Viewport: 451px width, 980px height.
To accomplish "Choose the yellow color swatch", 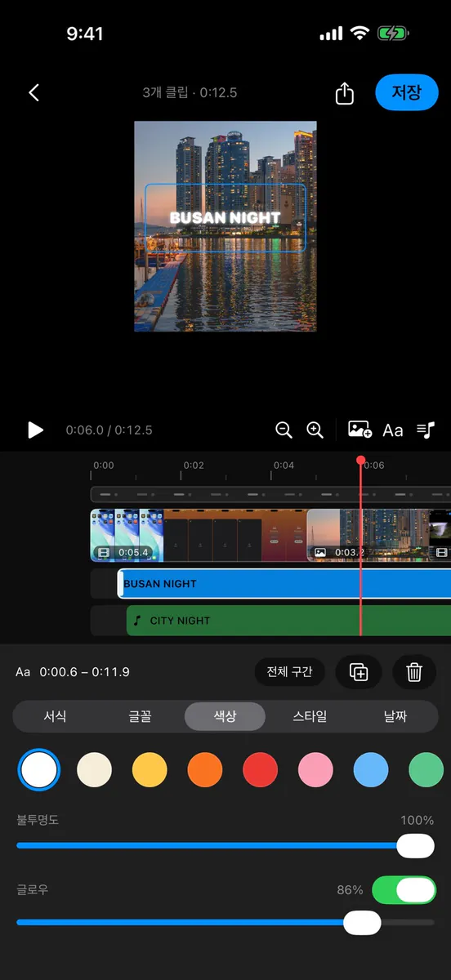I will 150,770.
